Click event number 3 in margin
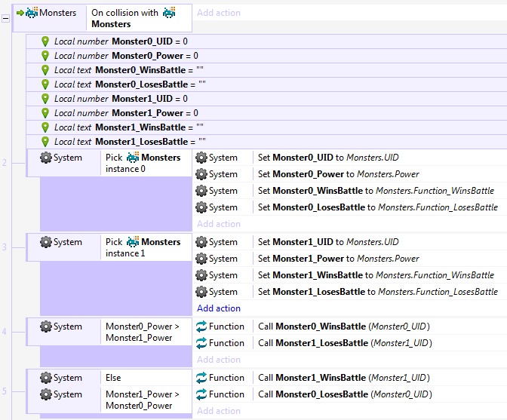507x420 pixels. (5, 247)
